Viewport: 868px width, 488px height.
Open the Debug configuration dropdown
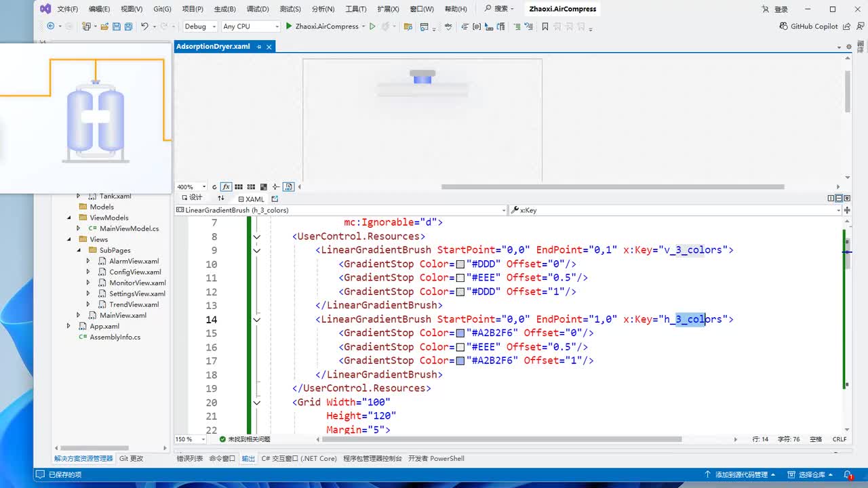click(x=200, y=26)
